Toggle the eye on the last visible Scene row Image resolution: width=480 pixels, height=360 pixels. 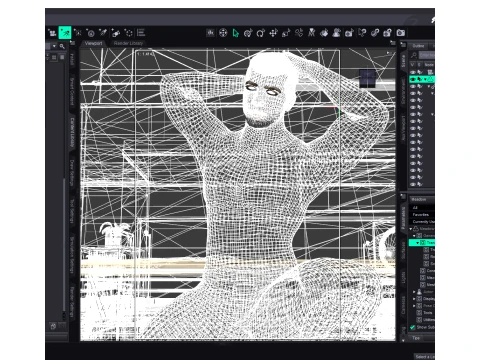(x=413, y=184)
